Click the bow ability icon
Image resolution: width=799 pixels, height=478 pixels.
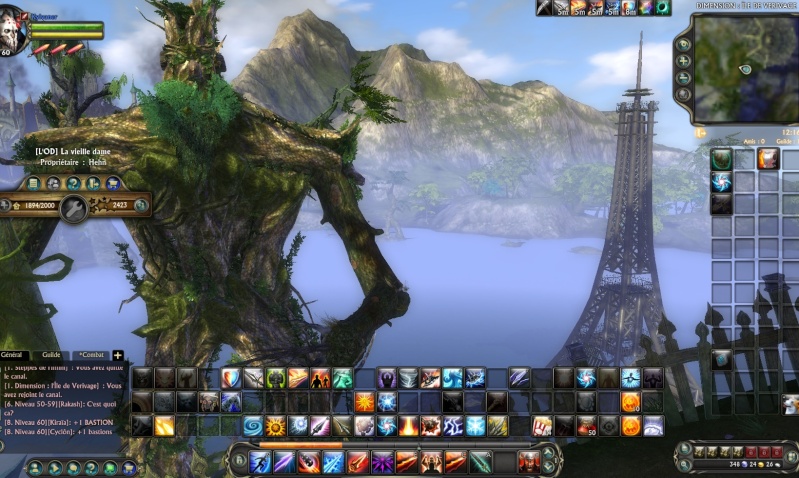[253, 378]
